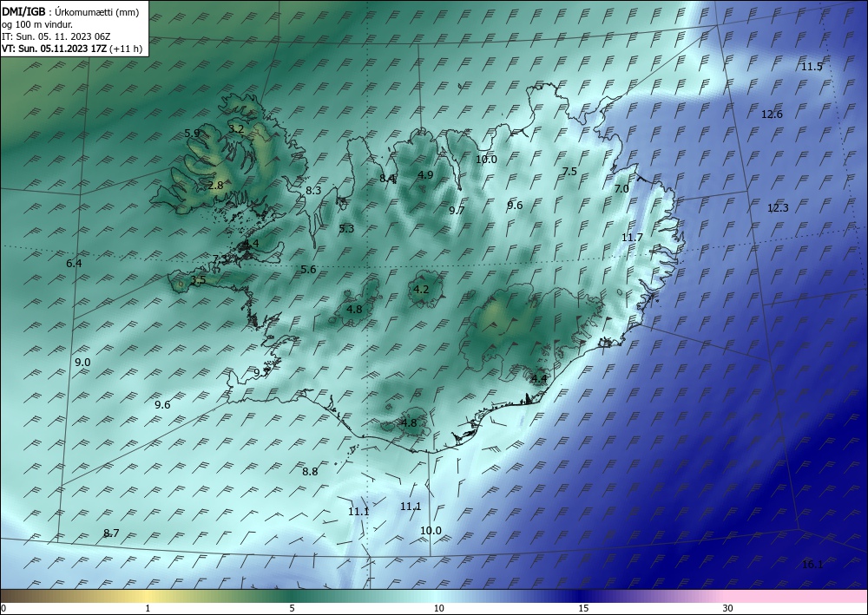Click the 'DMI/IGB : Úrkomumætti (mm)' title line
Image resolution: width=868 pixels, height=615 pixels.
click(70, 12)
